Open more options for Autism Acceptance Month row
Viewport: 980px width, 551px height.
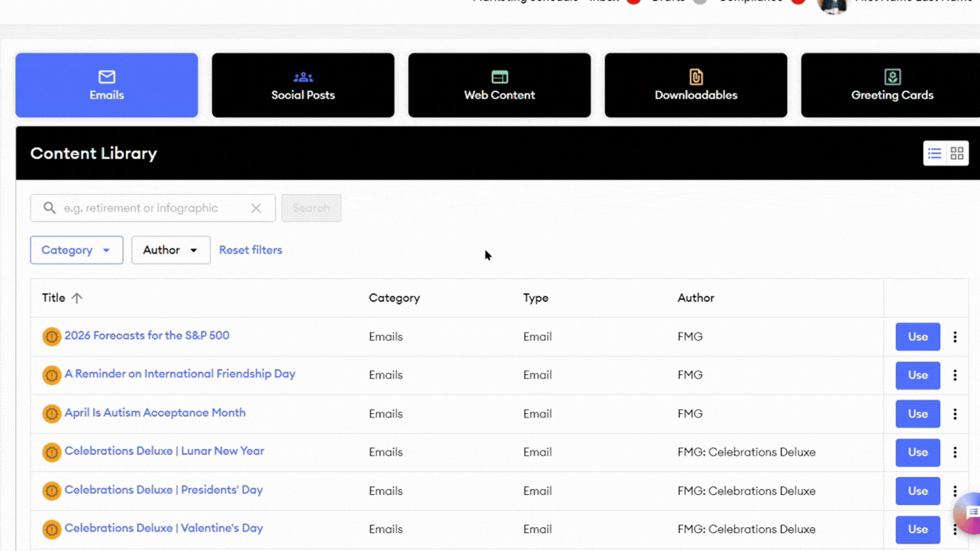click(x=954, y=414)
